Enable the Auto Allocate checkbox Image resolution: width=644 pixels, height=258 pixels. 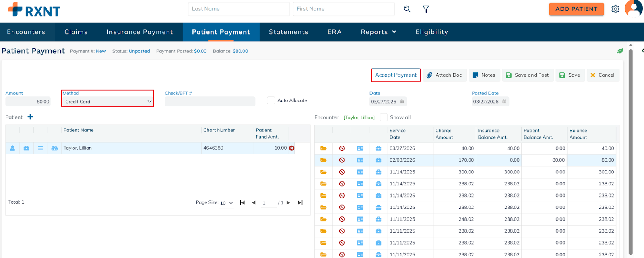coord(271,100)
